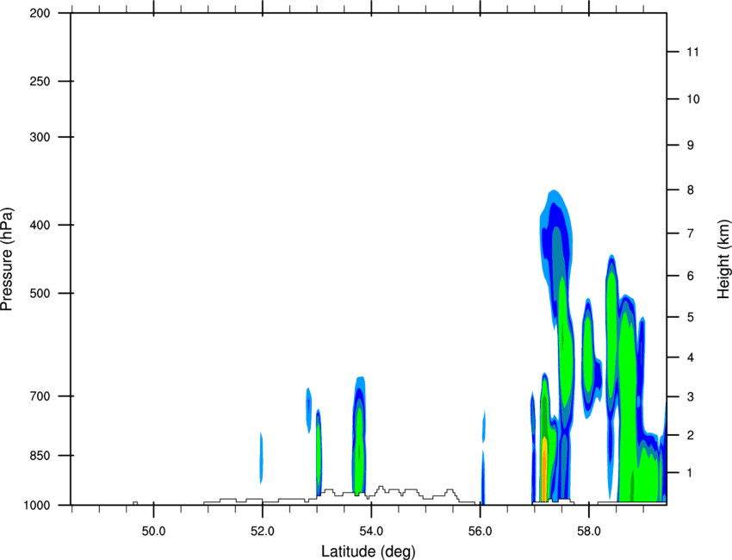Click the 500 pressure axis label
Viewport: 732px width, 560px height.
coord(40,293)
